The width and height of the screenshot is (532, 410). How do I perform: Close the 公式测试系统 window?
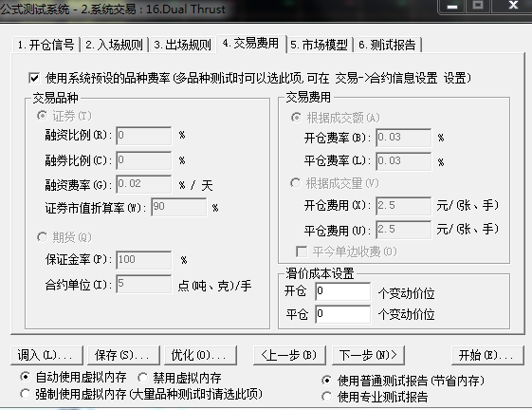tap(513, 6)
